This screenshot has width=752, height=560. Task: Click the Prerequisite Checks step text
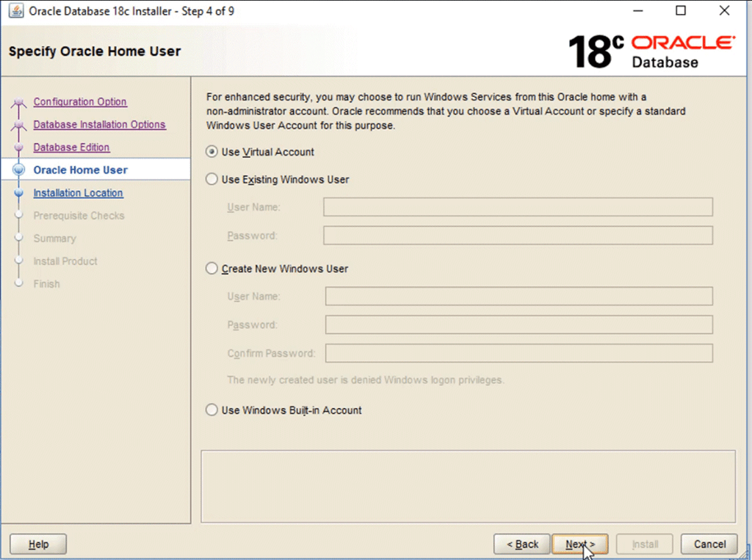tap(79, 216)
